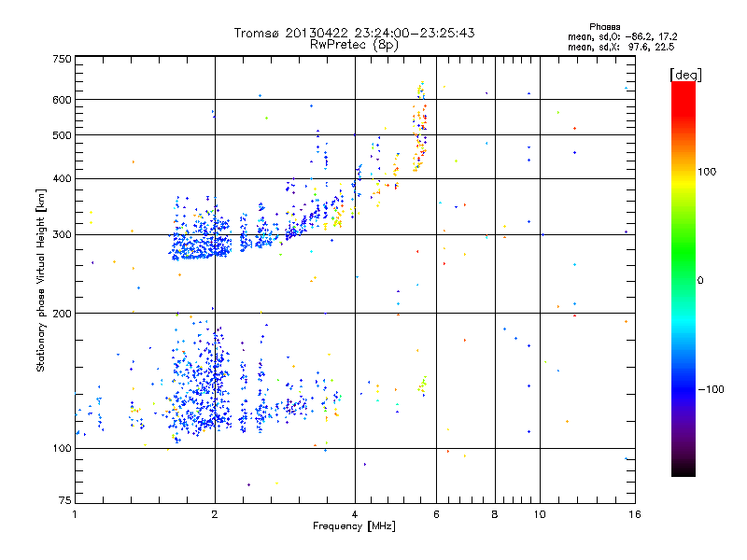Click the x-axis tick label '6'
Image resolution: width=747 pixels, height=560 pixels.
coord(436,514)
